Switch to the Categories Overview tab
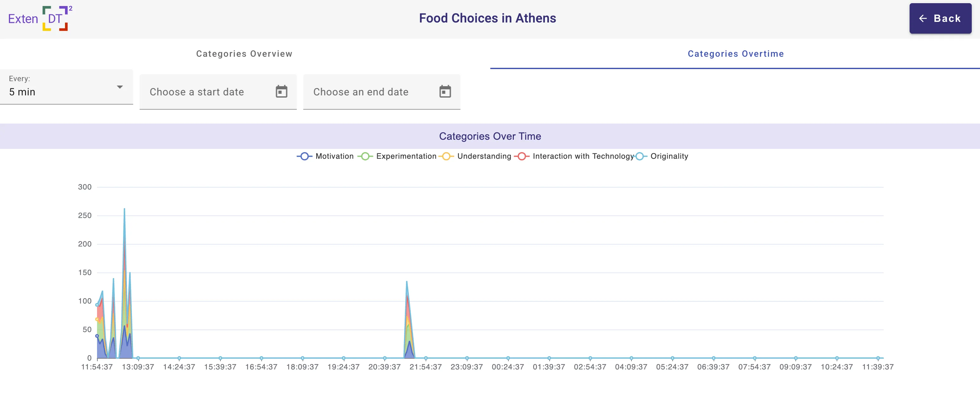980x410 pixels. point(244,54)
